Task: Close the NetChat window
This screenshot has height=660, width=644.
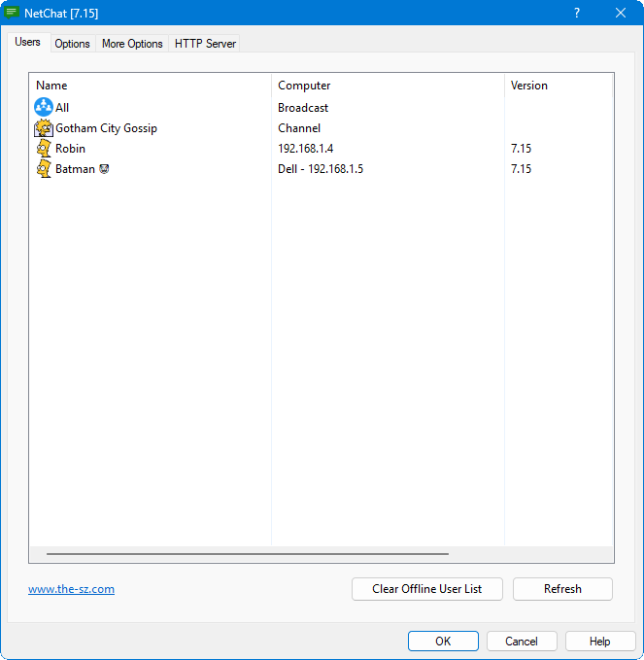Action: (621, 13)
